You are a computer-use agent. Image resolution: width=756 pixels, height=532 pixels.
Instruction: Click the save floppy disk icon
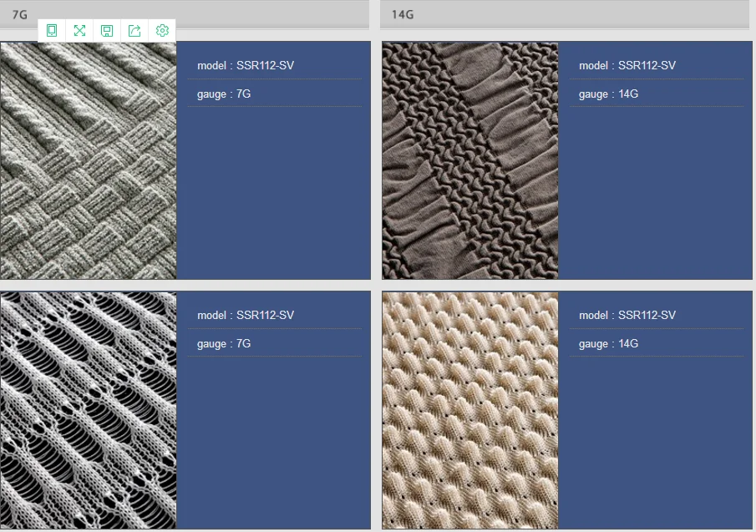point(107,31)
